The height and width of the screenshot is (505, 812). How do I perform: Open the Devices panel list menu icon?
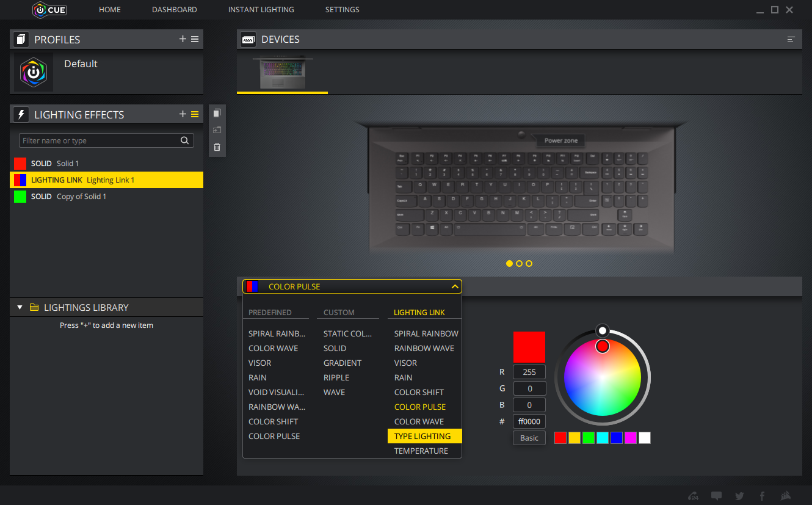(x=791, y=40)
